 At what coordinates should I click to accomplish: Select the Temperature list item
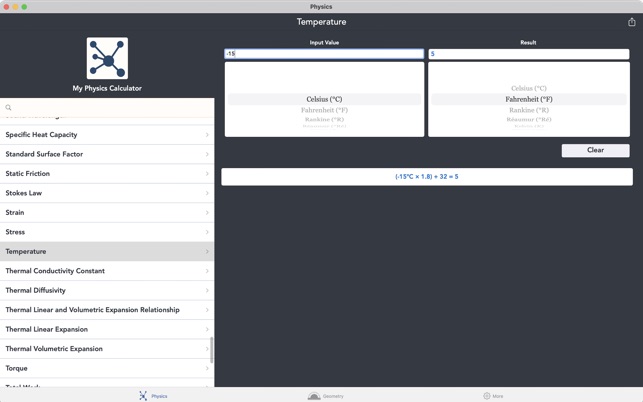click(x=107, y=251)
